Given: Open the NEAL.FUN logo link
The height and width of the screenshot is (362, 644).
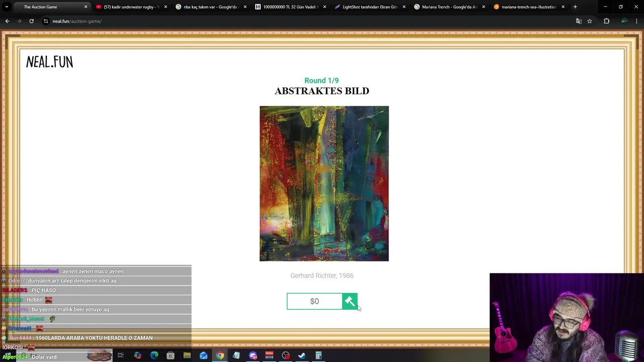Looking at the screenshot, I should click(x=49, y=62).
